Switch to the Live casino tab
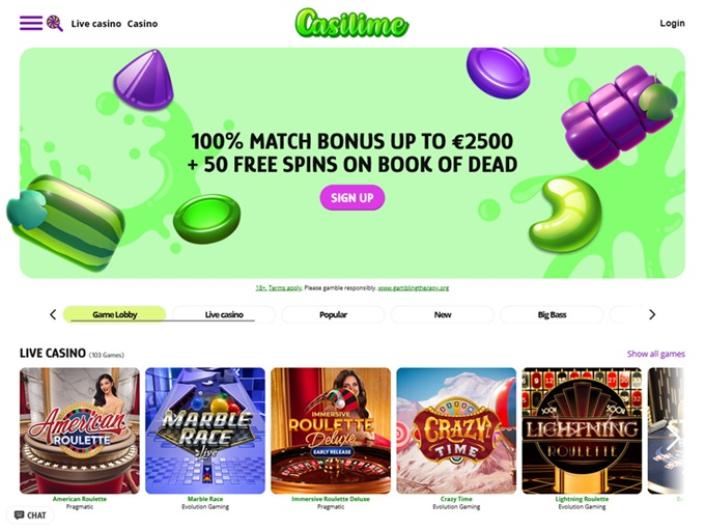This screenshot has height=530, width=705. (224, 315)
